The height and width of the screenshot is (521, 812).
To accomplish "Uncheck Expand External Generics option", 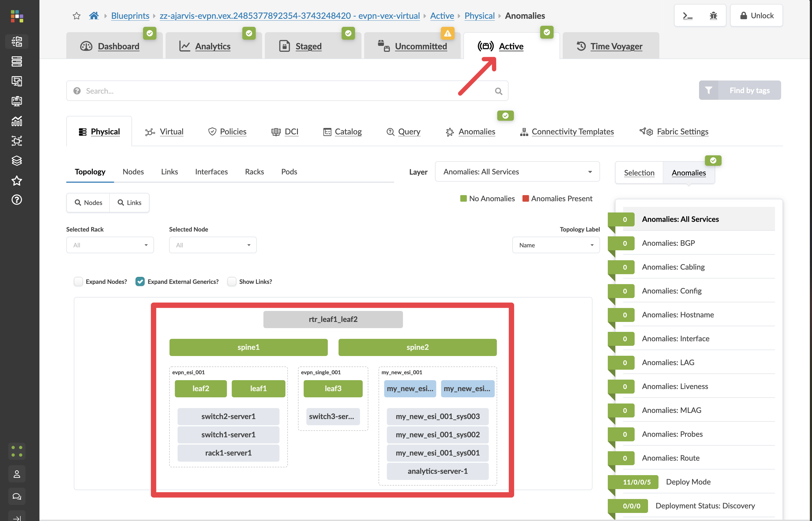I will 140,281.
